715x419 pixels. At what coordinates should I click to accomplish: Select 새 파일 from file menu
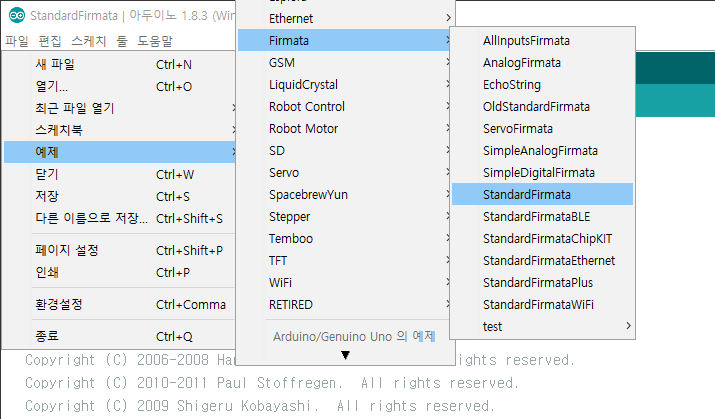pos(120,64)
